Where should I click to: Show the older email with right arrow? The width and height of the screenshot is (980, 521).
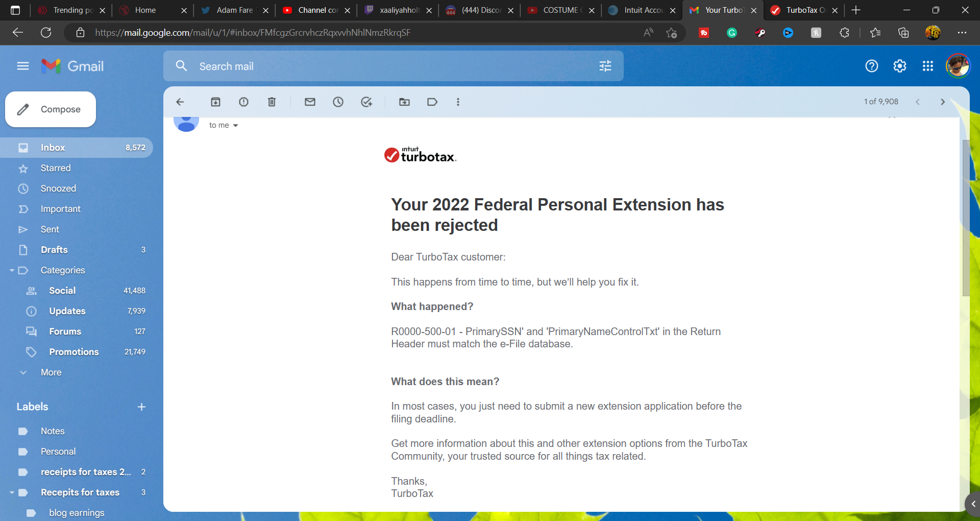[x=943, y=102]
